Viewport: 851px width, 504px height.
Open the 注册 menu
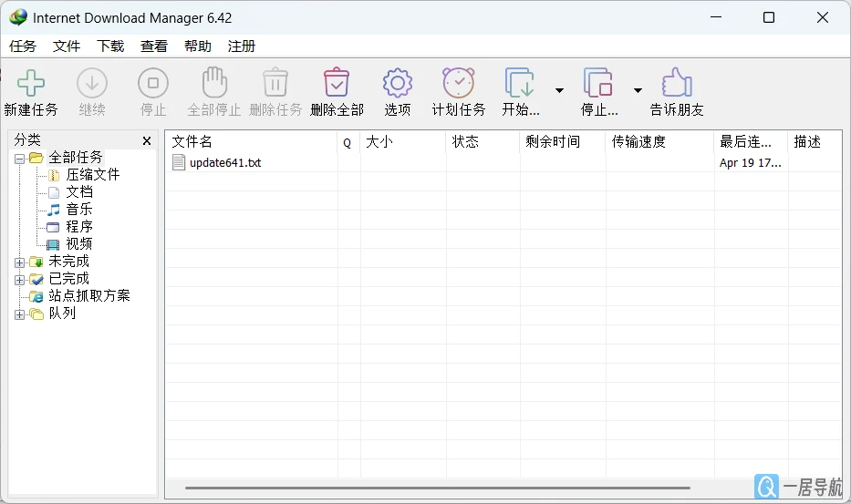coord(241,46)
